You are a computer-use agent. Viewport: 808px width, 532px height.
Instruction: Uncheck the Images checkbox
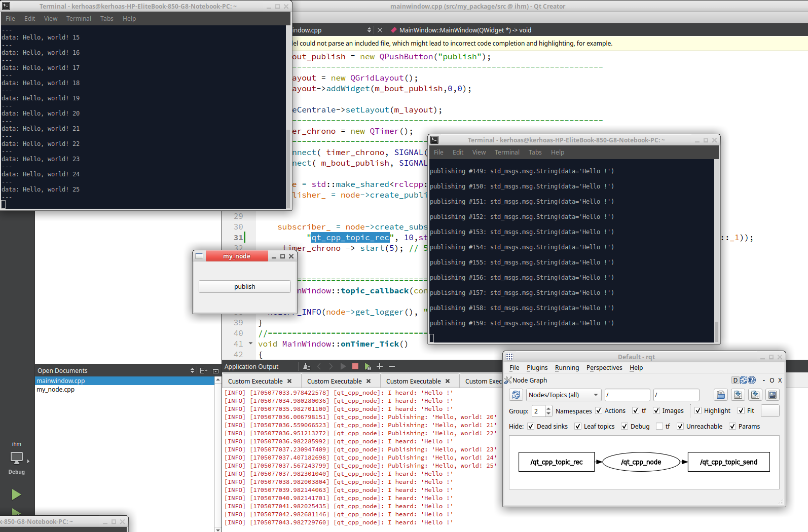(x=656, y=411)
